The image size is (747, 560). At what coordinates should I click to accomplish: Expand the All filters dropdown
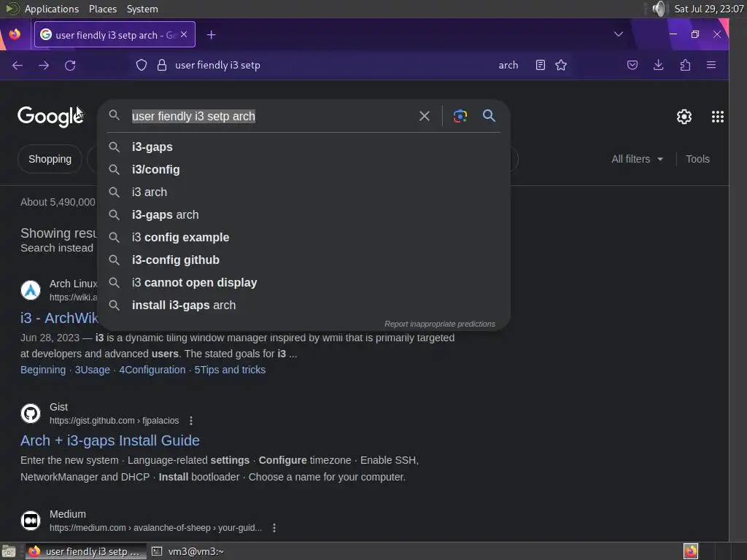[637, 159]
